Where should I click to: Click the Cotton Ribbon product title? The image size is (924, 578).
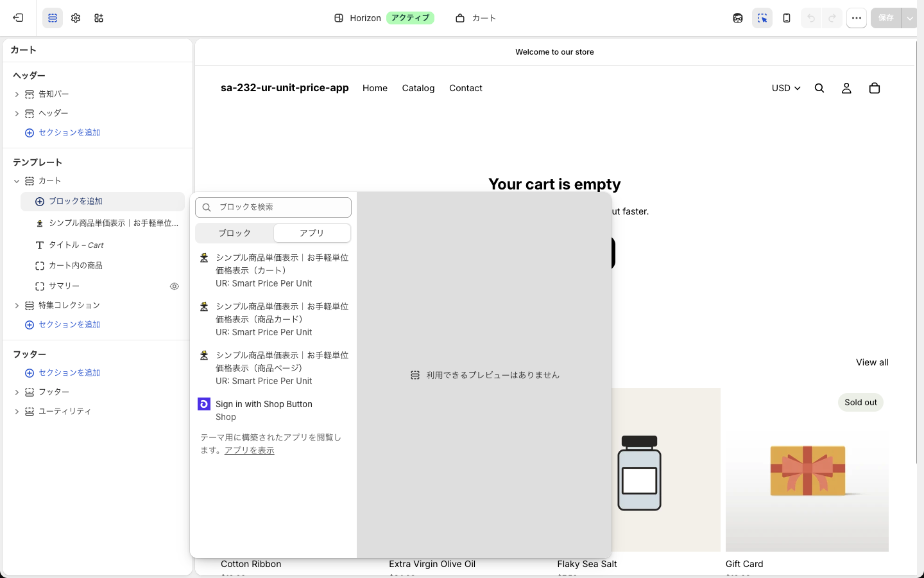pyautogui.click(x=251, y=565)
